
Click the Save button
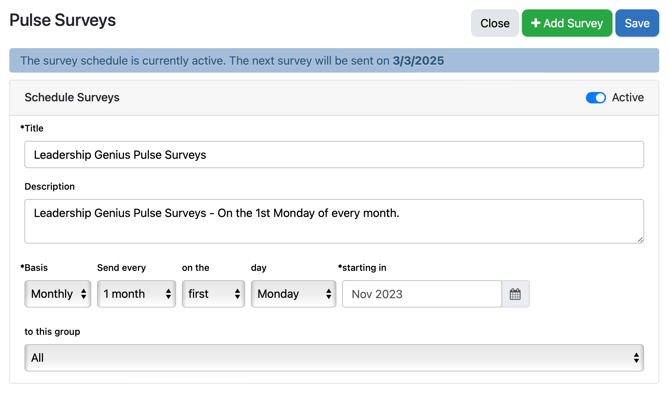(x=637, y=23)
